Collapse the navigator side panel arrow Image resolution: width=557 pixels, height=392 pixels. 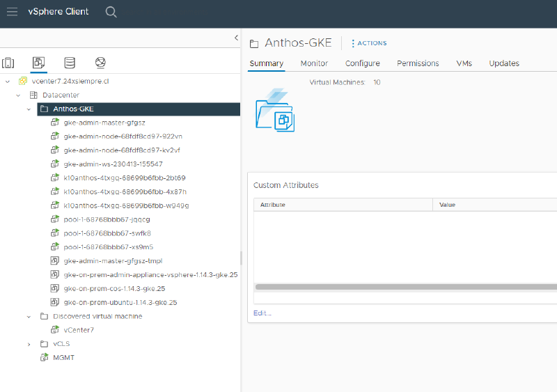pos(236,38)
